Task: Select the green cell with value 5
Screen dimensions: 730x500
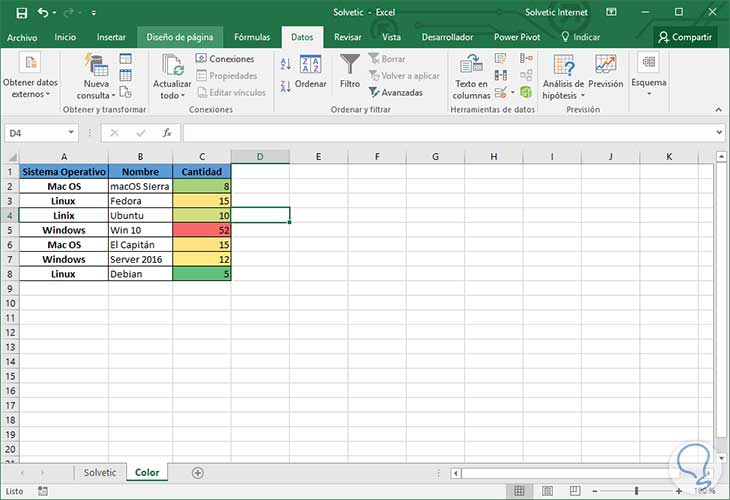Action: tap(202, 274)
